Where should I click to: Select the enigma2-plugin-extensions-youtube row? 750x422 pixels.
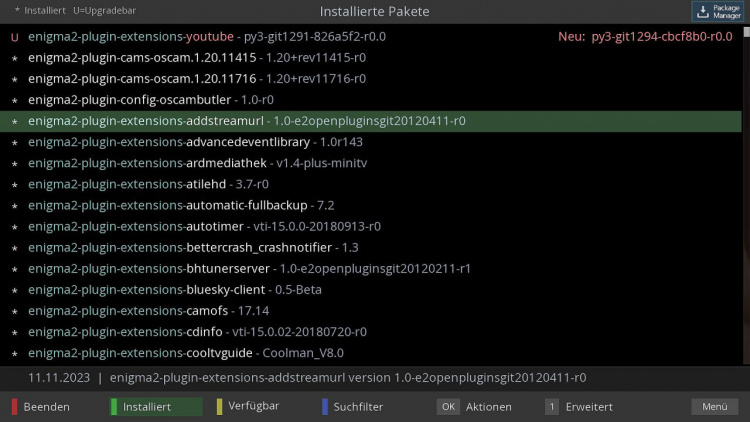click(371, 36)
